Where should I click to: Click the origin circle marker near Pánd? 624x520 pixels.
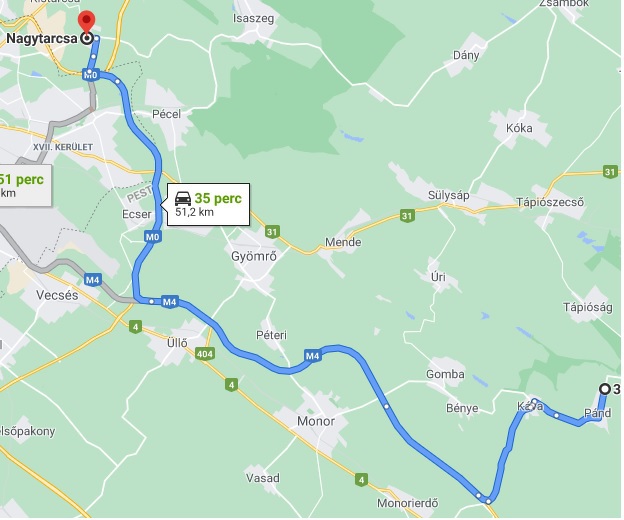click(605, 389)
